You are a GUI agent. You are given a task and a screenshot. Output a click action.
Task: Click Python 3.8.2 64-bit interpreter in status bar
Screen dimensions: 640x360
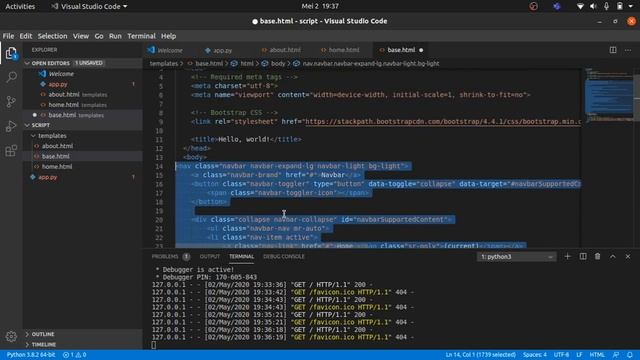point(31,355)
